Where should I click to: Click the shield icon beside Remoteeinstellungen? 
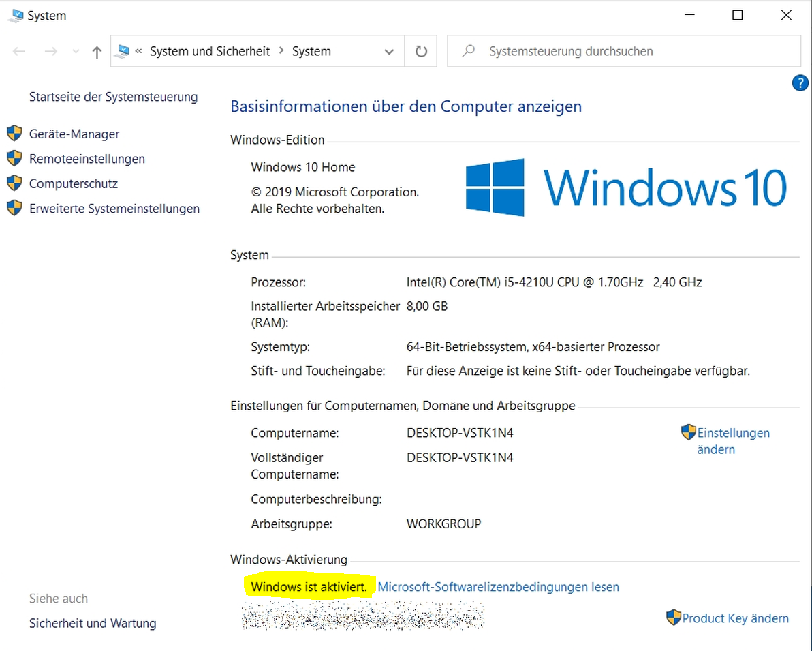[x=14, y=158]
